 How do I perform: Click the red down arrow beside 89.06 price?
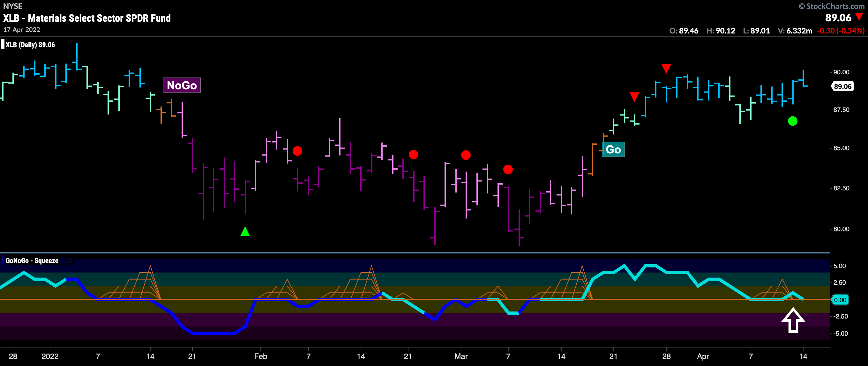(x=859, y=17)
